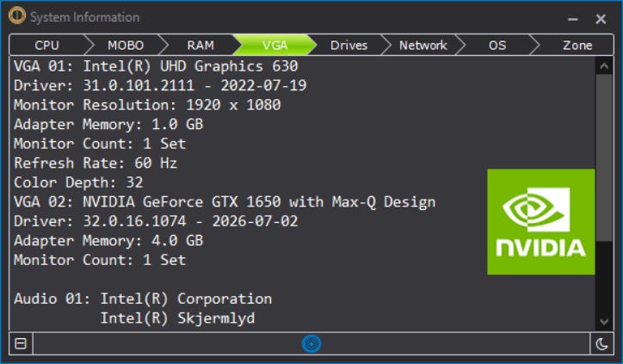
Task: Close the System Information window
Action: pos(601,19)
